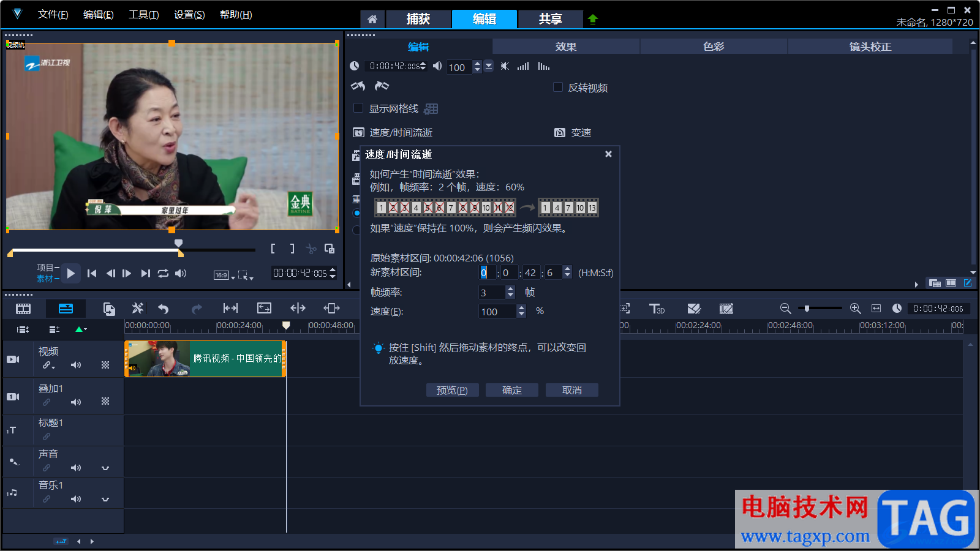Image resolution: width=980 pixels, height=551 pixels.
Task: Mute the voice track
Action: pyautogui.click(x=76, y=468)
